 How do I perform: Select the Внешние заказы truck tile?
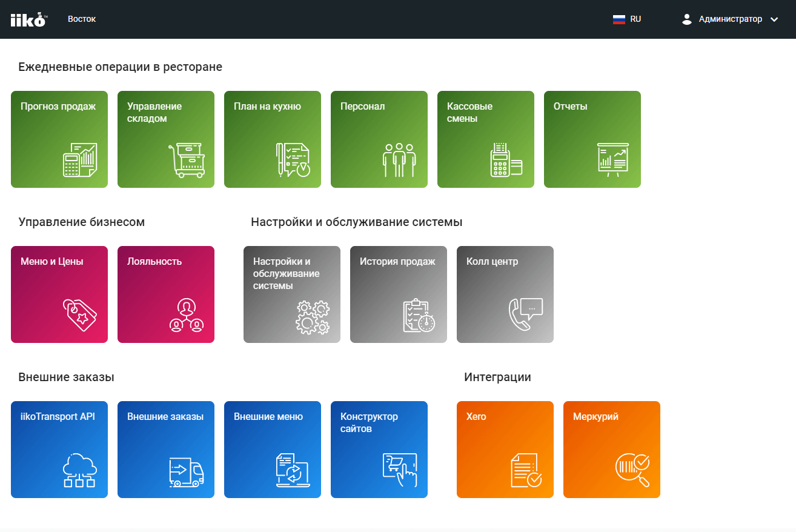(166, 450)
